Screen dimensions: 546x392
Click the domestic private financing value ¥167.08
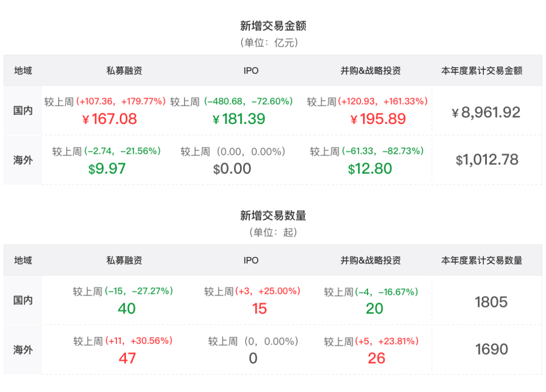point(109,119)
